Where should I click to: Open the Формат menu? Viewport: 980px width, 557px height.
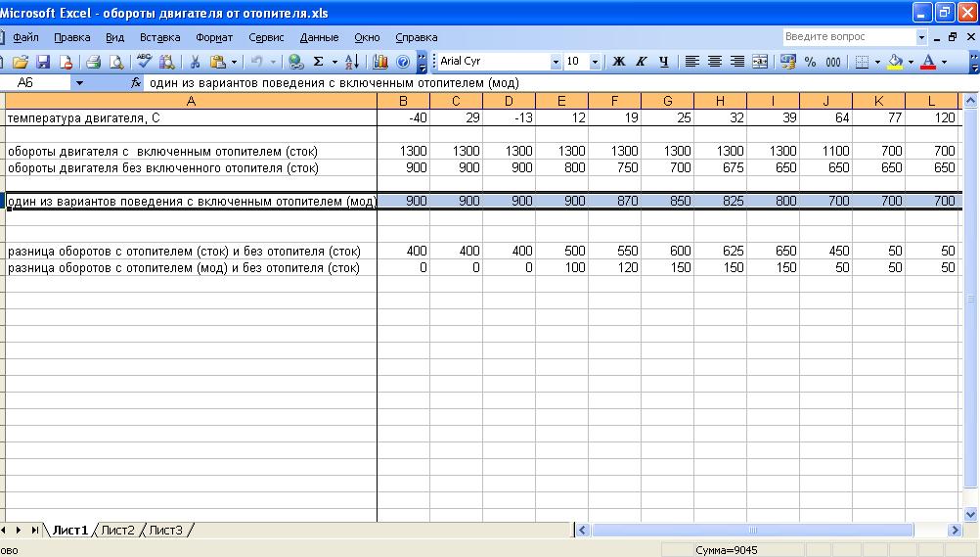(214, 37)
